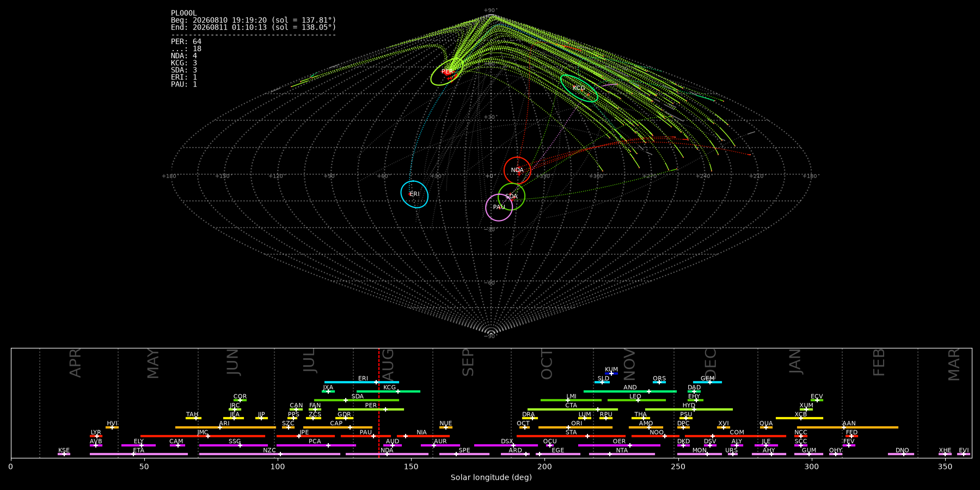Click the cyan ERI radiant circle
Screen dimensions: 980x490
click(x=415, y=194)
